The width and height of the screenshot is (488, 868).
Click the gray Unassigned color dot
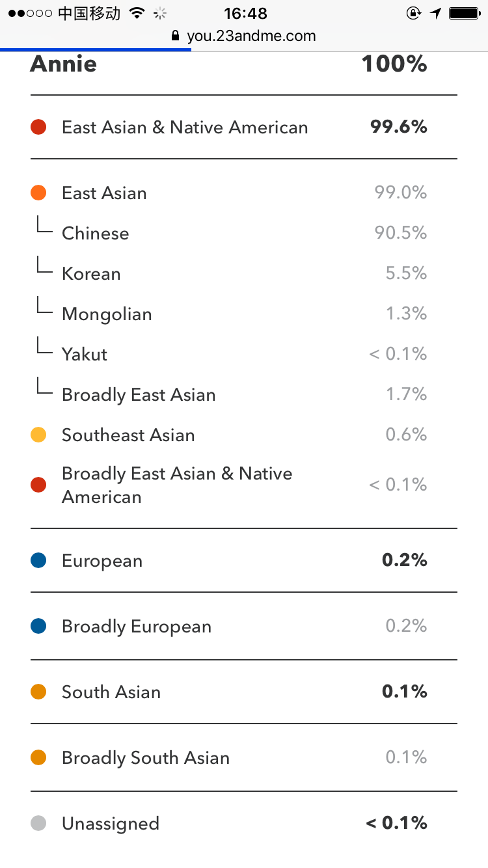coord(38,823)
